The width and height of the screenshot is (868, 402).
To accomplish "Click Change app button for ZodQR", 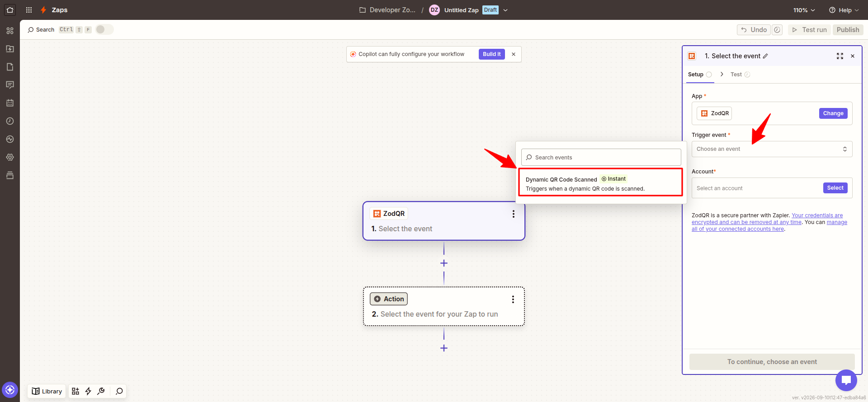I will click(833, 113).
